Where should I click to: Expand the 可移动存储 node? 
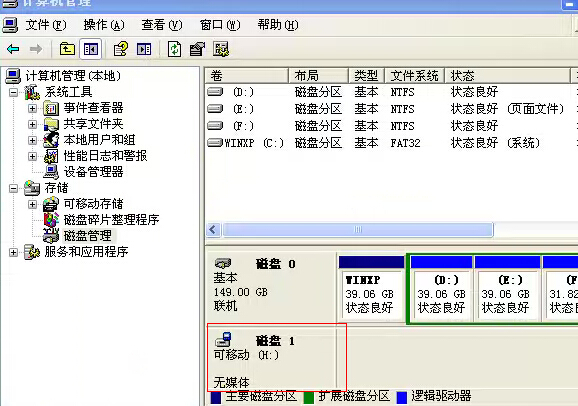click(32, 204)
